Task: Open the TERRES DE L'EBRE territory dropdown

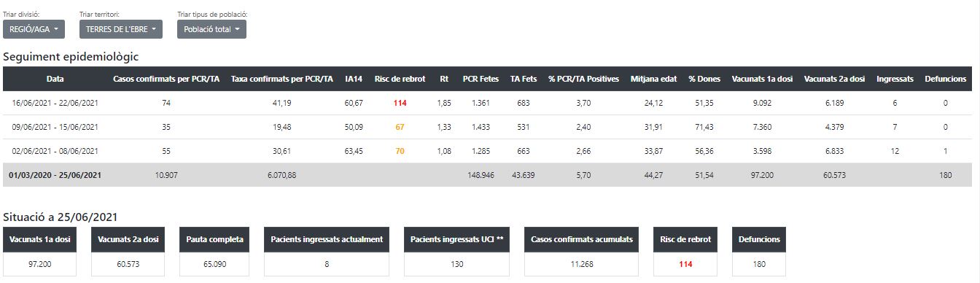Action: (x=121, y=29)
